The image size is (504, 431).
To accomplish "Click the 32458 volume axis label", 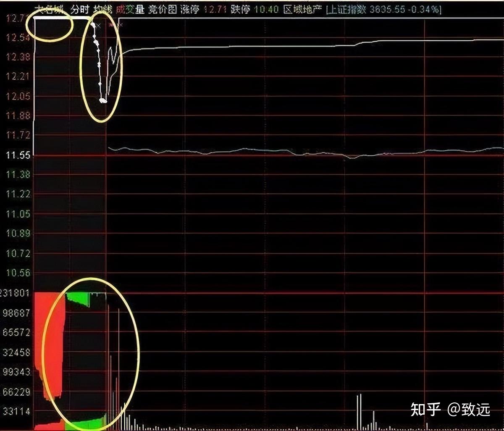I will coord(16,352).
